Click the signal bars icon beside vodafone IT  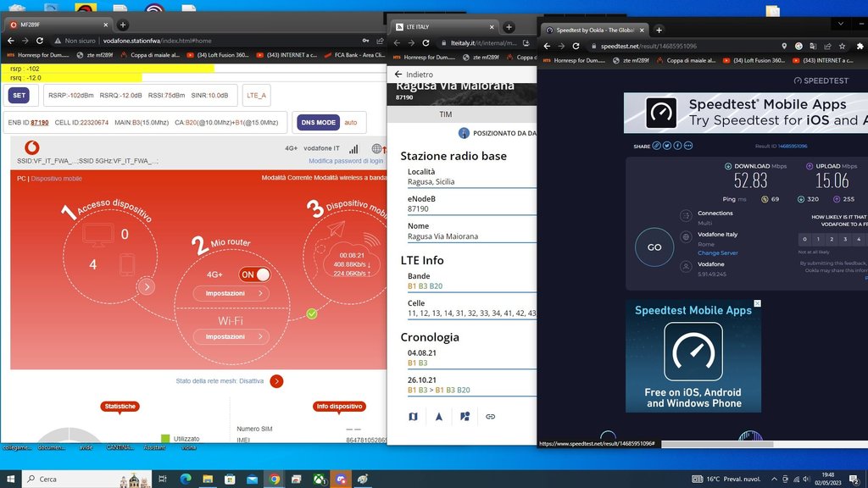point(353,148)
